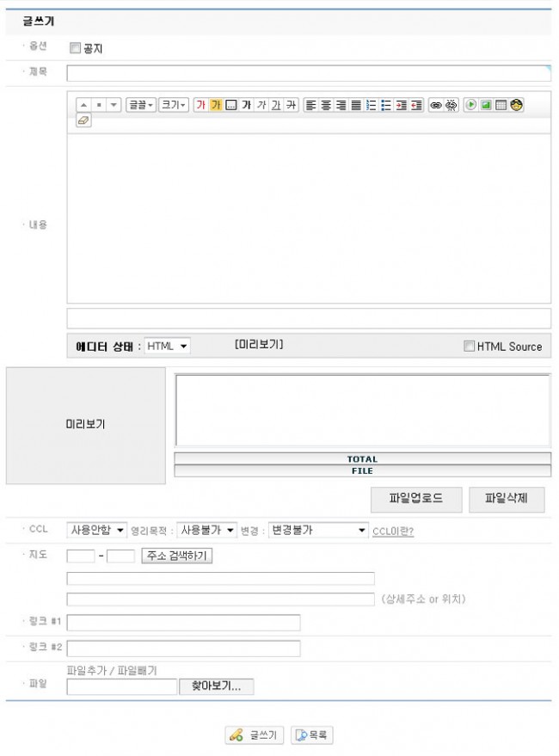Open the CCL 사용안함 dropdown
Viewport: 559px width, 756px height.
[x=97, y=530]
